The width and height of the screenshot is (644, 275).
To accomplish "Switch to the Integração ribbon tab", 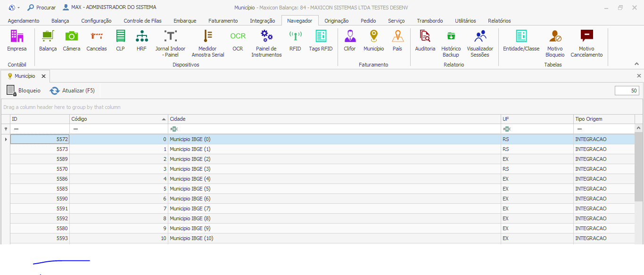I will pos(263,21).
